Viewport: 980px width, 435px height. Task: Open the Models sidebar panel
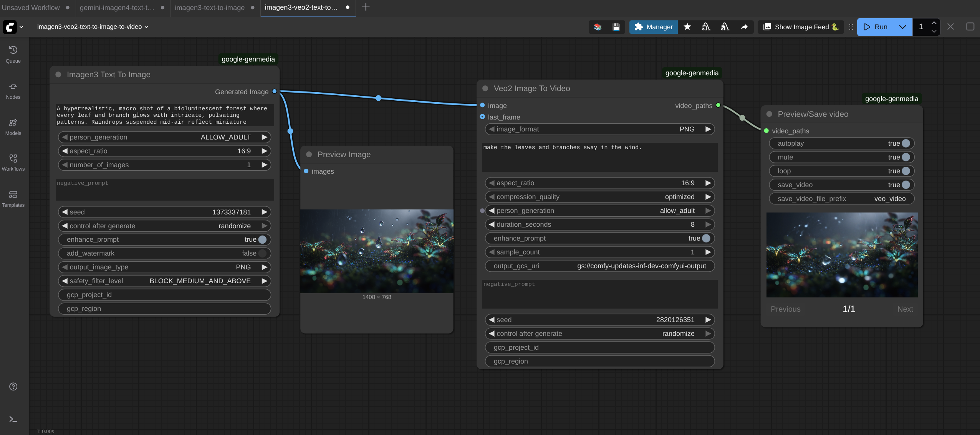point(13,127)
